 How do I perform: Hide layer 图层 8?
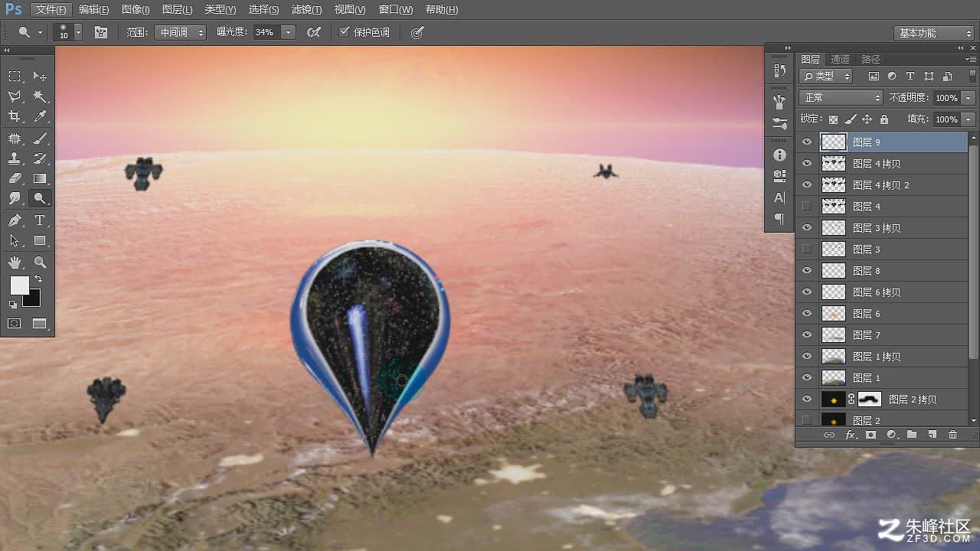pos(806,270)
